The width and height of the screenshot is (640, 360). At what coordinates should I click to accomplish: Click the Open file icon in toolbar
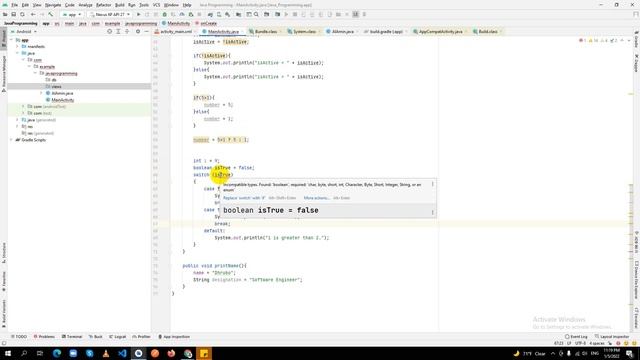coord(5,14)
